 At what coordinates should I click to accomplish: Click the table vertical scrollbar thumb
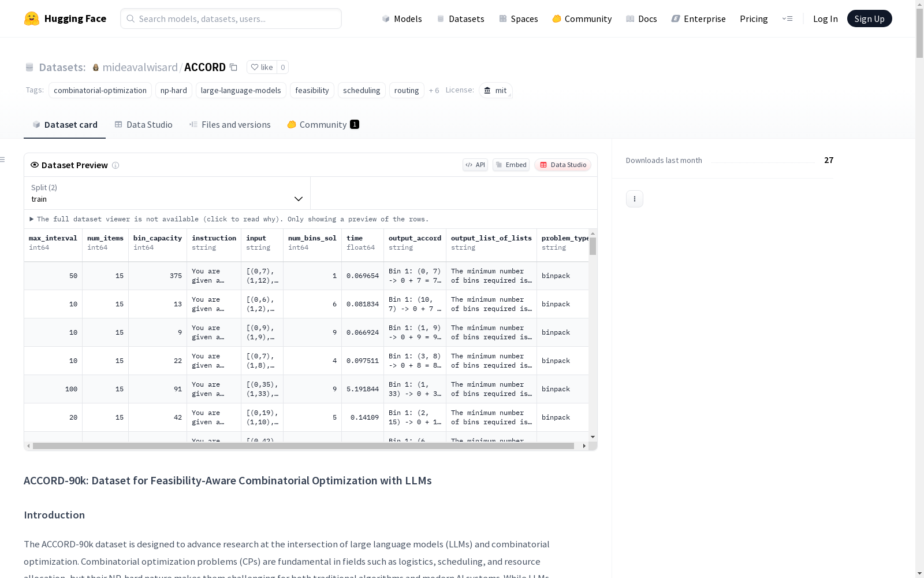click(593, 246)
